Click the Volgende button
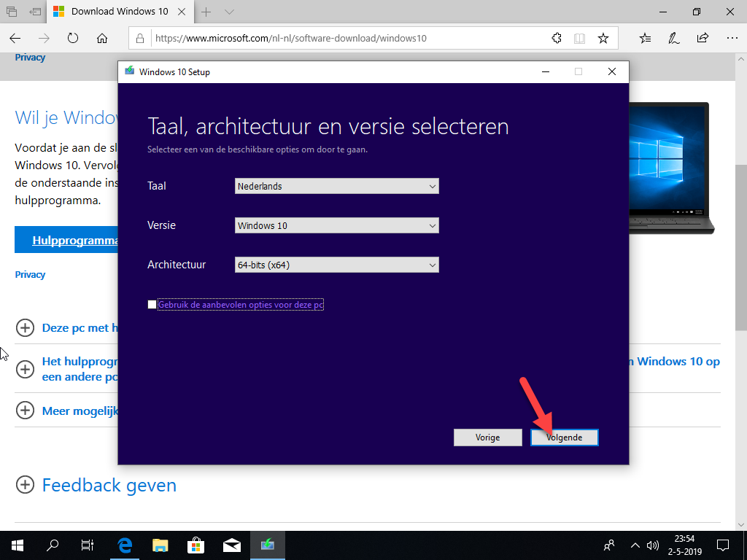Viewport: 747px width, 560px height. [x=564, y=437]
